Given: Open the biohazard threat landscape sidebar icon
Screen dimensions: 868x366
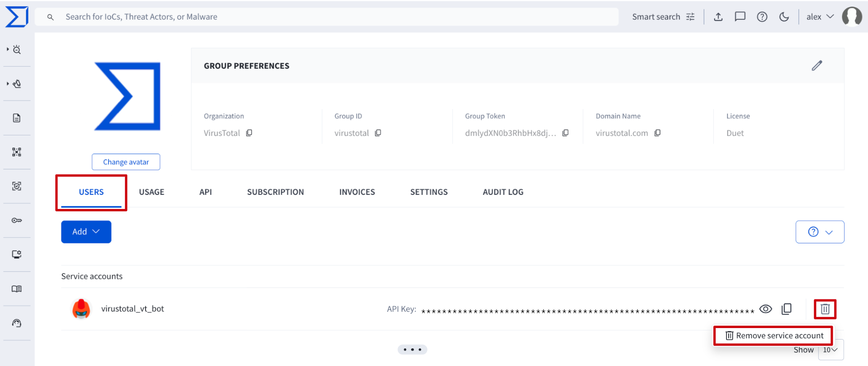Looking at the screenshot, I should point(17,84).
